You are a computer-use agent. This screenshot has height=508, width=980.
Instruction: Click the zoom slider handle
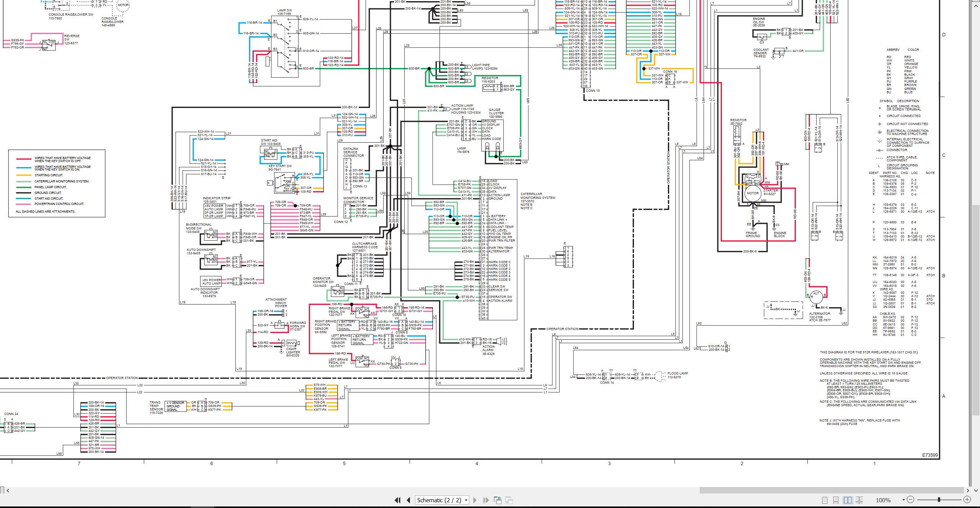(939, 500)
